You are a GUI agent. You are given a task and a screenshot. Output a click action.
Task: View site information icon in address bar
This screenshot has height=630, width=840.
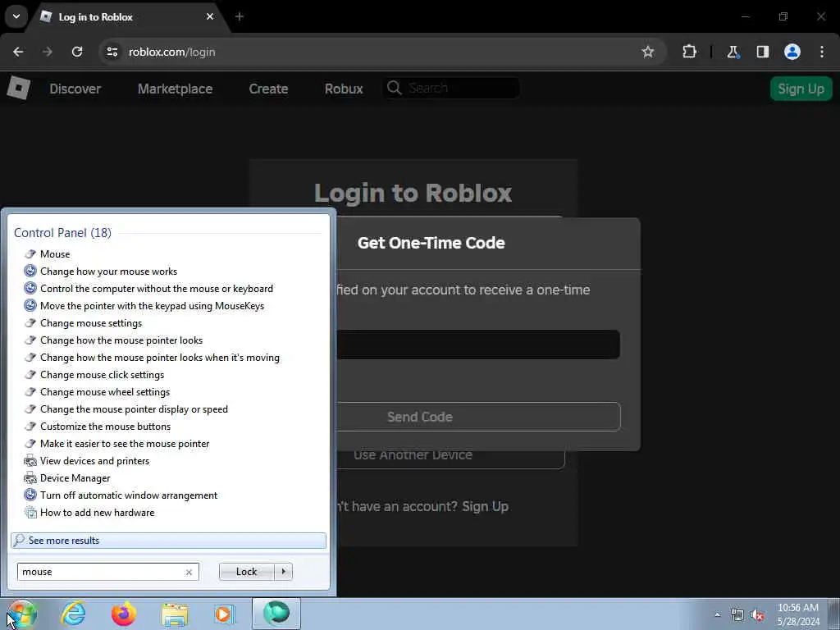pyautogui.click(x=112, y=52)
